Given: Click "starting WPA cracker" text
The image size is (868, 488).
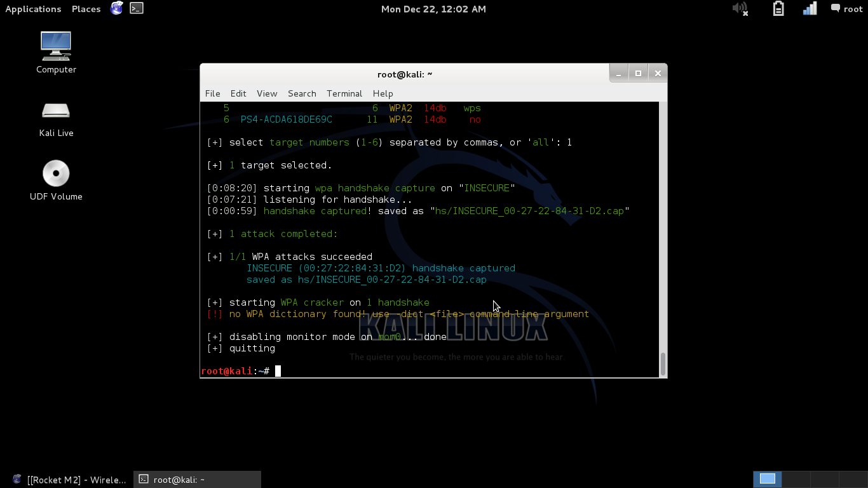Looking at the screenshot, I should (287, 302).
